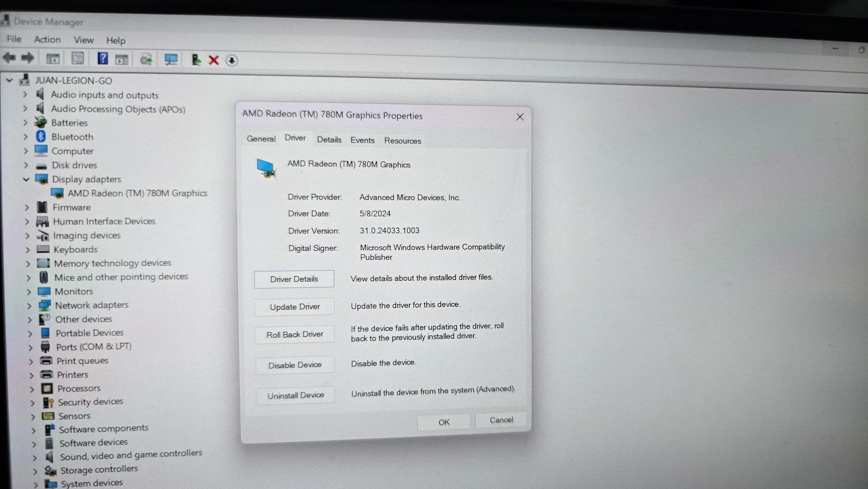Expand the Network adapters category

click(30, 305)
